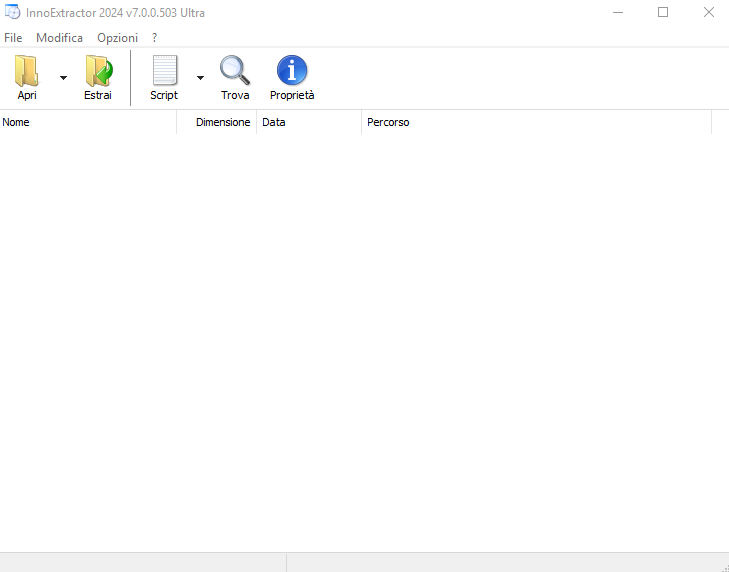Maximize the InnoExtractor window
This screenshot has width=729, height=572.
[663, 13]
